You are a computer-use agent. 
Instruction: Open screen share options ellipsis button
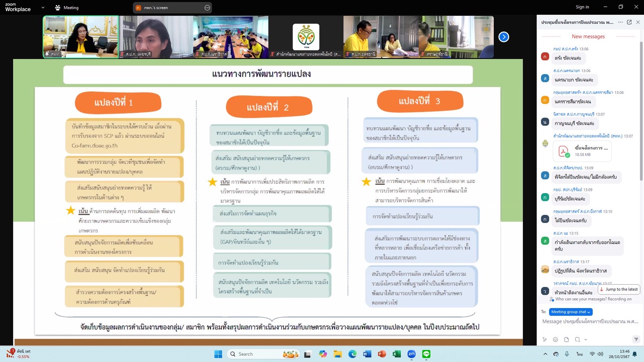tap(207, 8)
